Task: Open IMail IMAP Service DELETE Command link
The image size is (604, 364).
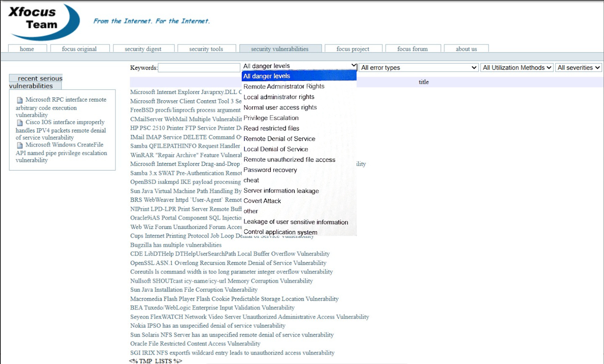Action: (x=186, y=137)
